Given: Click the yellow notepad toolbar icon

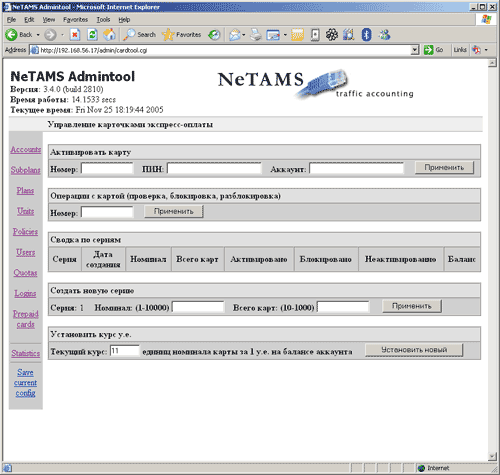Looking at the screenshot, I should pyautogui.click(x=297, y=35).
